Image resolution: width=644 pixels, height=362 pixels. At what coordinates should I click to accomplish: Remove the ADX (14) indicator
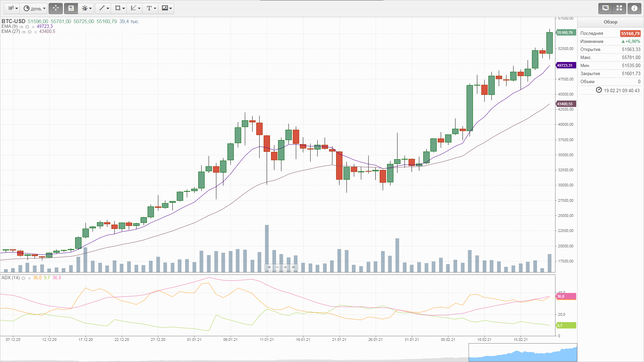[x=29, y=278]
